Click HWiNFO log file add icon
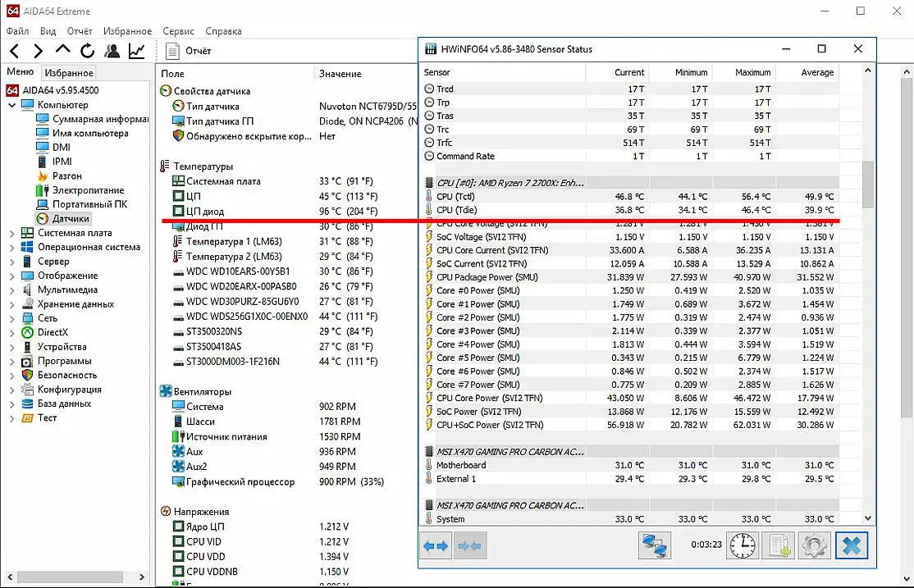The height and width of the screenshot is (588, 914). tap(779, 546)
